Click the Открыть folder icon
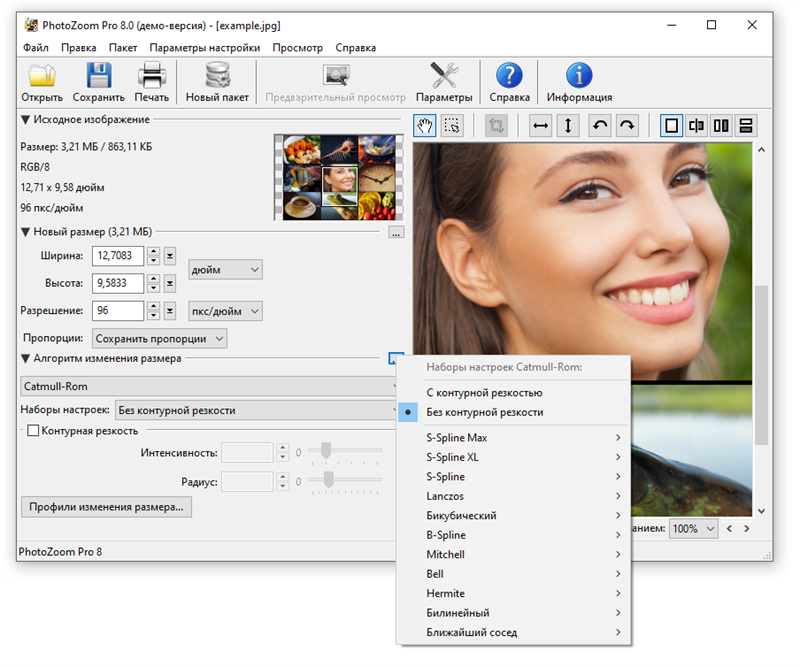This screenshot has height=667, width=800. (x=42, y=76)
